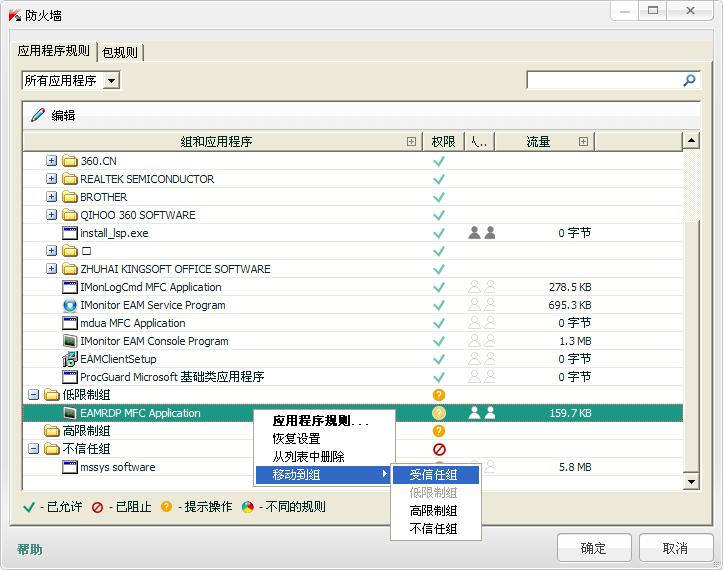The image size is (723, 570).
Task: Click the REALTEK SEMICONDUCTOR folder icon
Action: [70, 179]
